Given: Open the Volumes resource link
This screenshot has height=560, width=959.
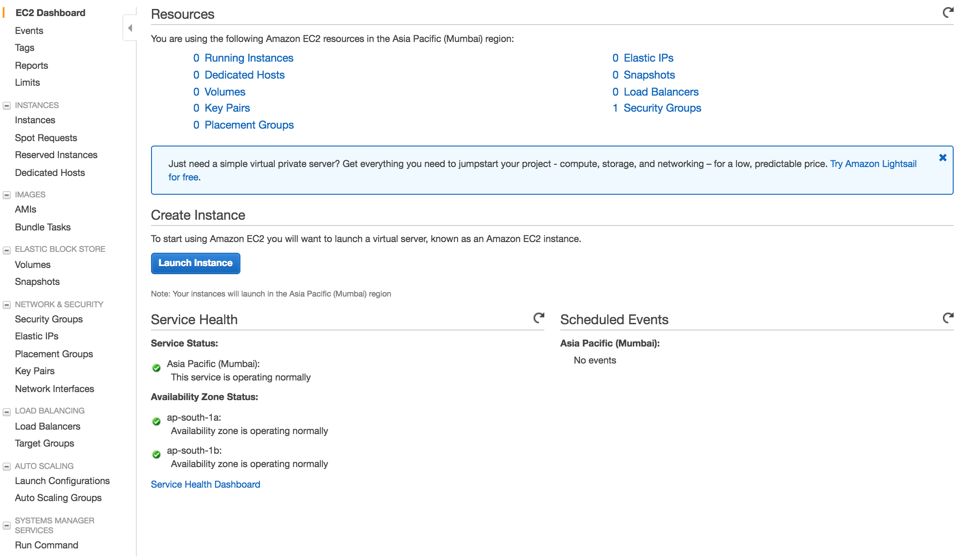Looking at the screenshot, I should pos(225,92).
